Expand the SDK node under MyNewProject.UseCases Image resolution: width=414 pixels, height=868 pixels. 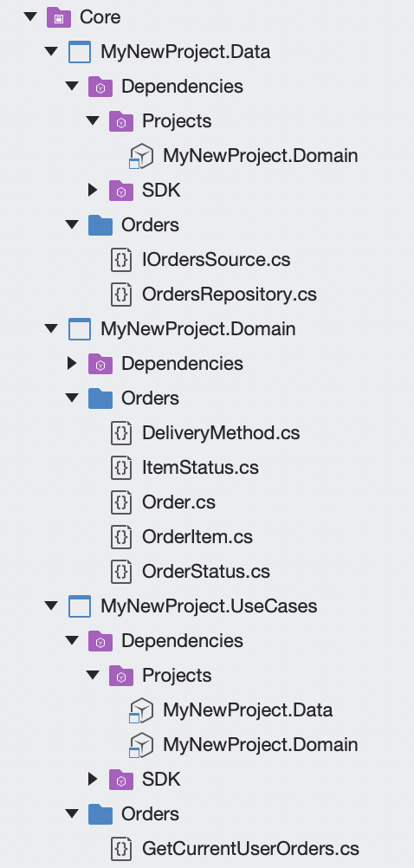coord(93,780)
